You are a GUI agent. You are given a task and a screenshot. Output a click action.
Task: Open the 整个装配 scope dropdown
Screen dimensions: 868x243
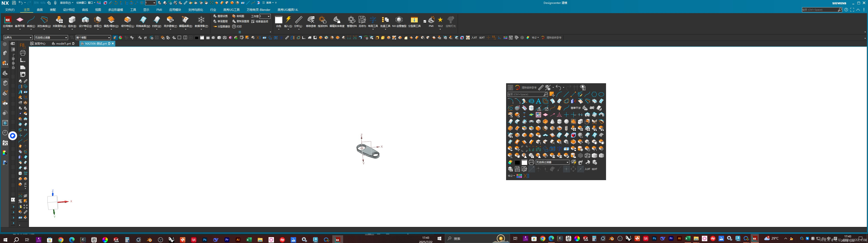tap(93, 38)
